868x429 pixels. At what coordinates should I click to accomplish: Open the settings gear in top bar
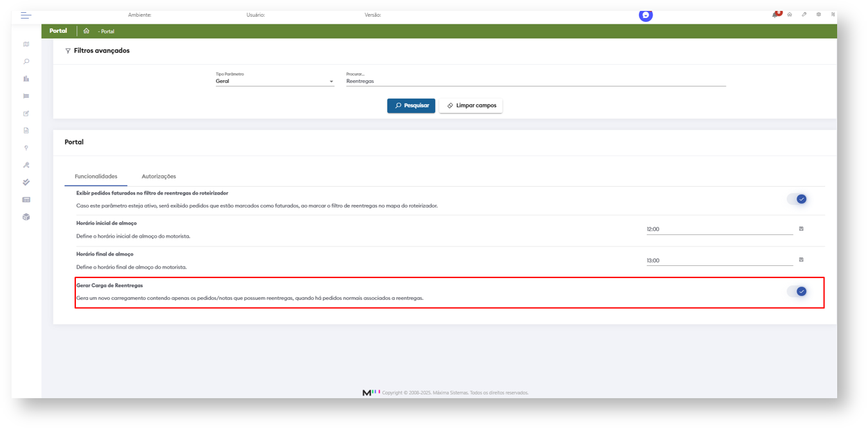point(818,14)
